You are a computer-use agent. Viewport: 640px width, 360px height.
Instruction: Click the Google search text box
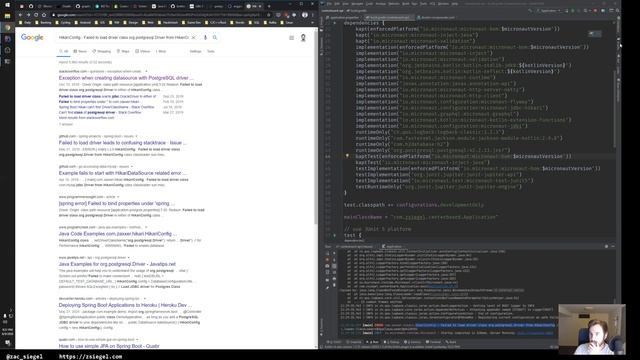pos(124,38)
